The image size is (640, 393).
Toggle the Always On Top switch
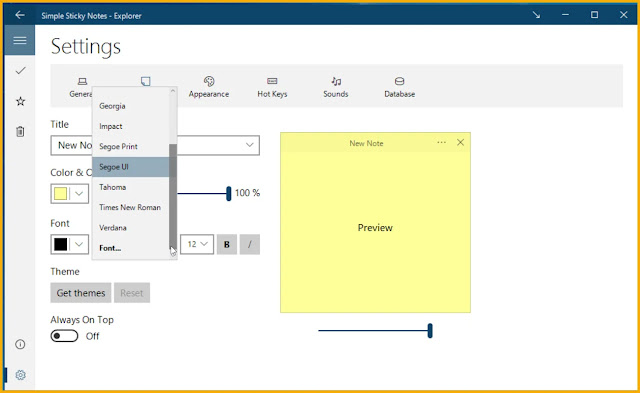64,336
